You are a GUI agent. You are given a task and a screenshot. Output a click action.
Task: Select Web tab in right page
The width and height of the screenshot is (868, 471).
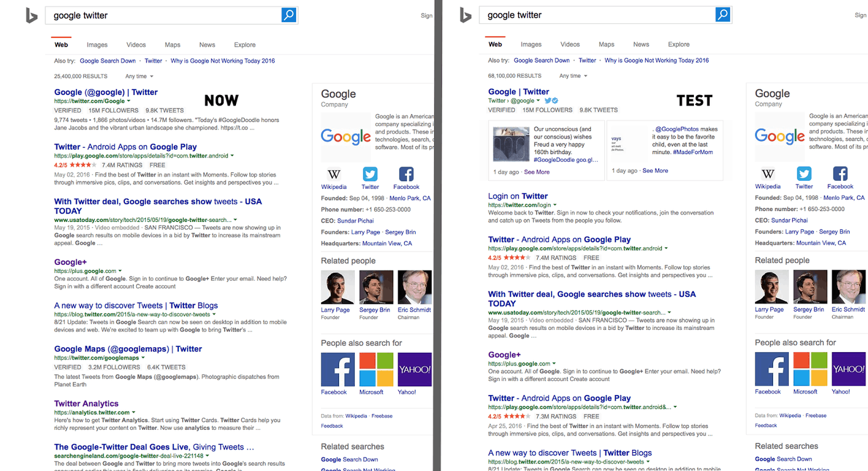coord(495,44)
